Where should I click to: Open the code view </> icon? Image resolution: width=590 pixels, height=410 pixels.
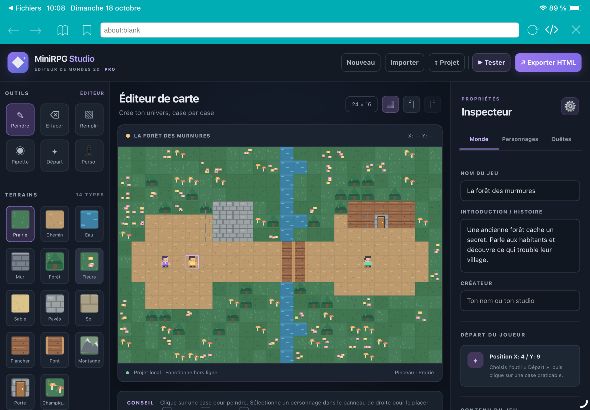pyautogui.click(x=552, y=30)
